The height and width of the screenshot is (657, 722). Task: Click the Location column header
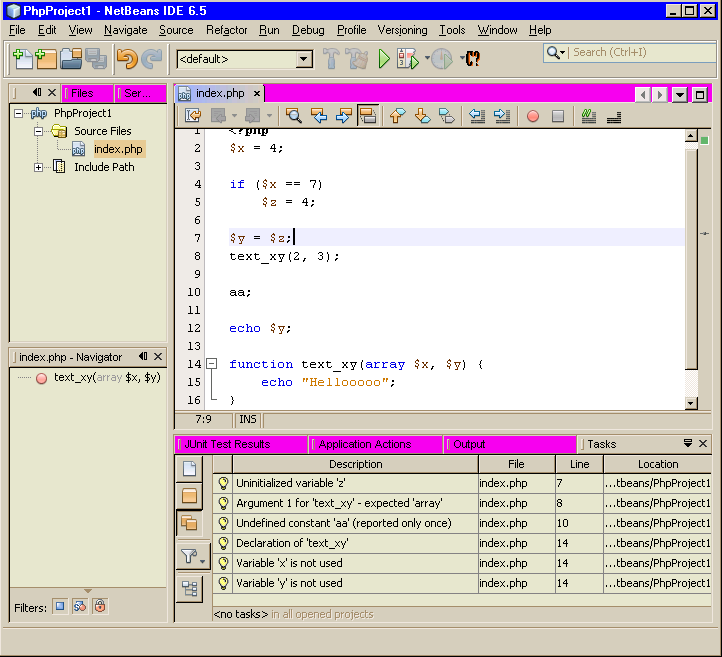tap(658, 464)
